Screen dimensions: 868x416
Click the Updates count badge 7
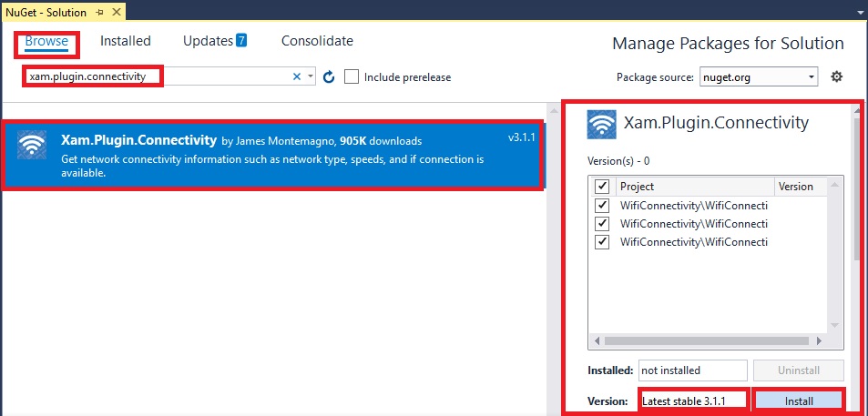240,40
